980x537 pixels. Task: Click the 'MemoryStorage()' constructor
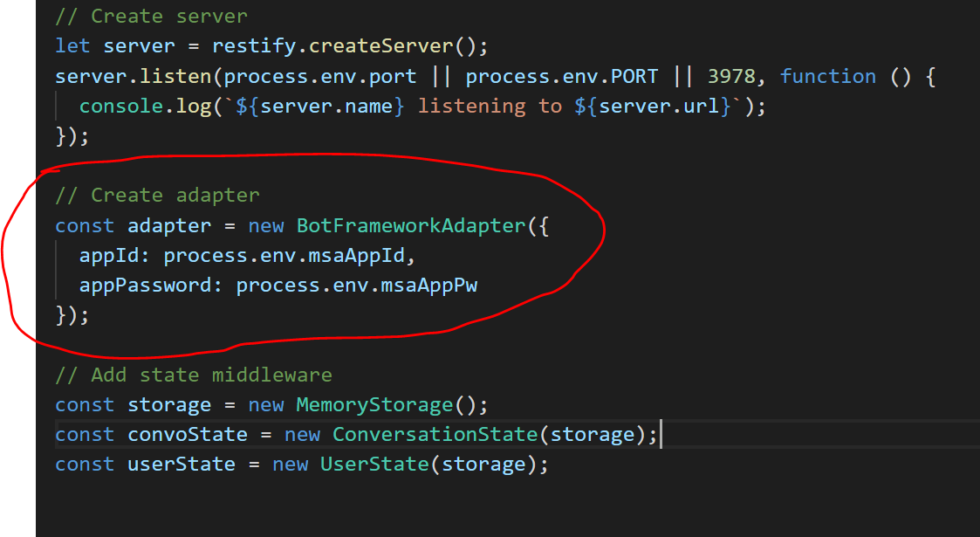(x=387, y=405)
